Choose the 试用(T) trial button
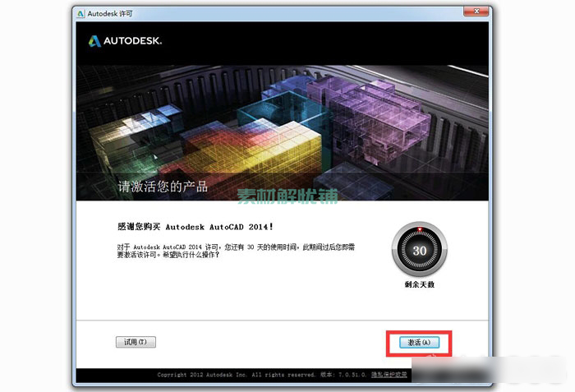Viewport: 575px width, 392px height. tap(136, 342)
